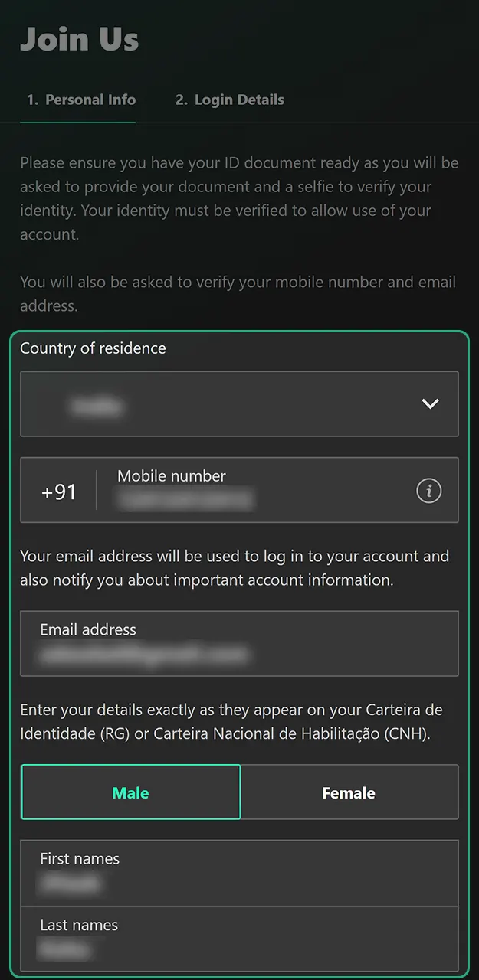Viewport: 479px width, 980px height.
Task: Click the Join Us heading
Action: (x=79, y=38)
